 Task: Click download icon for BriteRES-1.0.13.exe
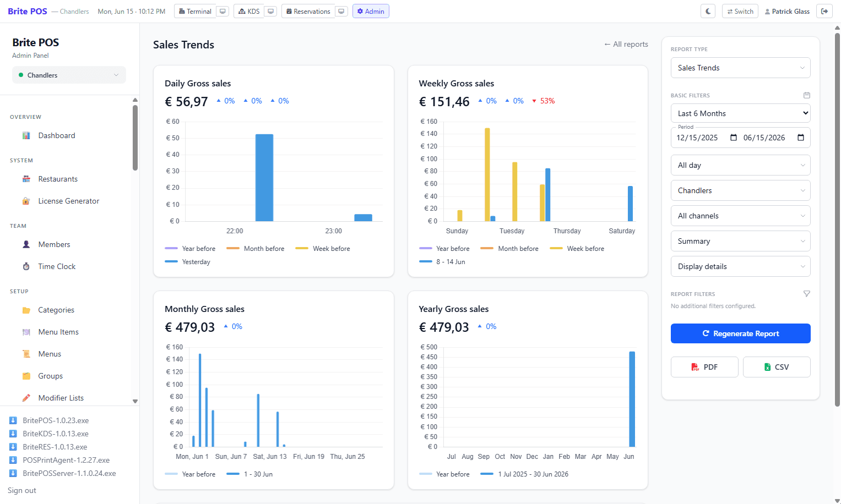pyautogui.click(x=13, y=447)
